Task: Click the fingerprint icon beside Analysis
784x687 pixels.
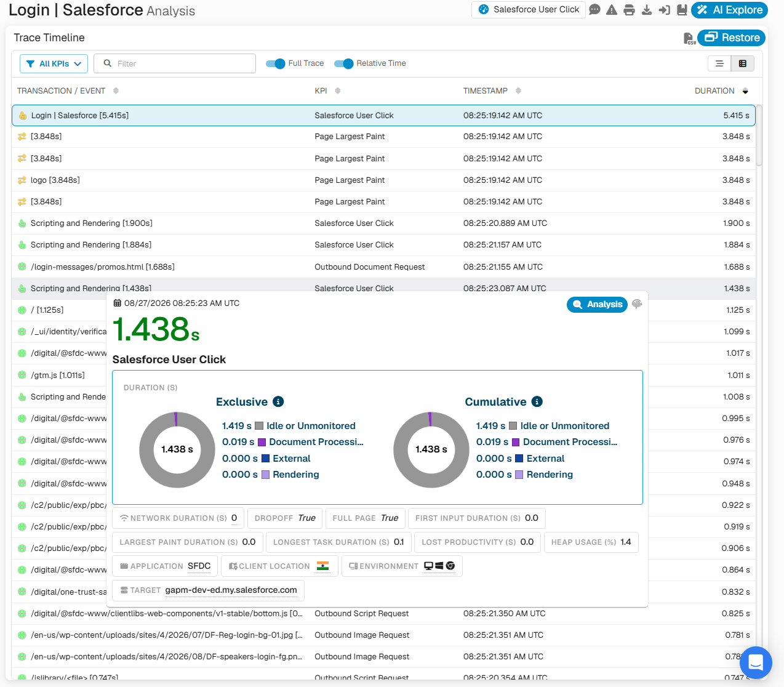Action: click(637, 304)
